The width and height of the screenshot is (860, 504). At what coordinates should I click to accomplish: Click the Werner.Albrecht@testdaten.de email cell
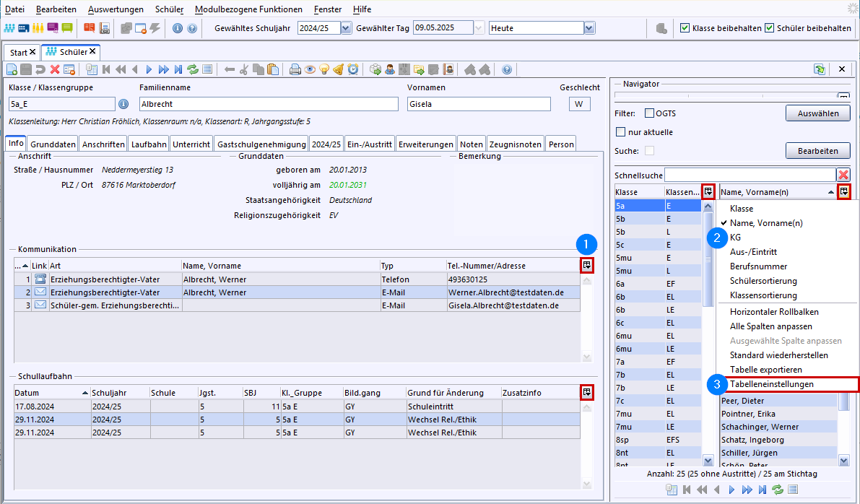(x=513, y=292)
